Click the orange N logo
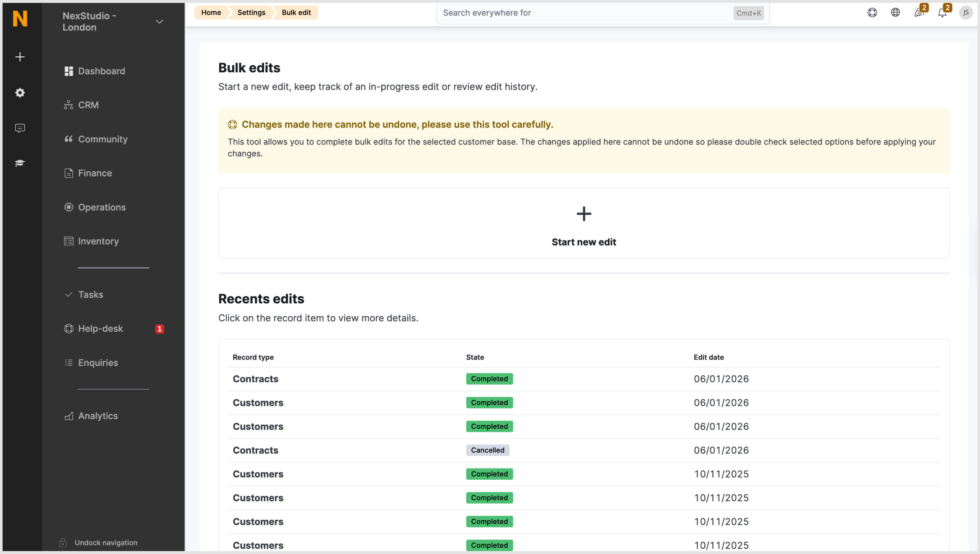Viewport: 980px width, 554px height. [x=20, y=18]
